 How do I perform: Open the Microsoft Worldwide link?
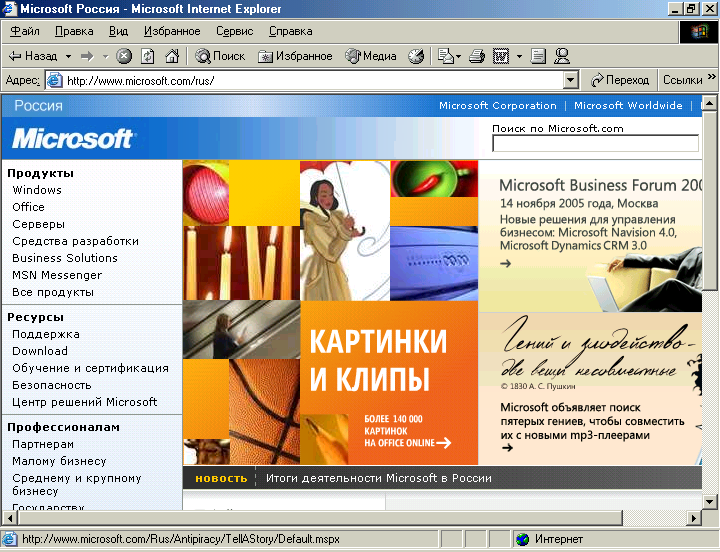628,106
